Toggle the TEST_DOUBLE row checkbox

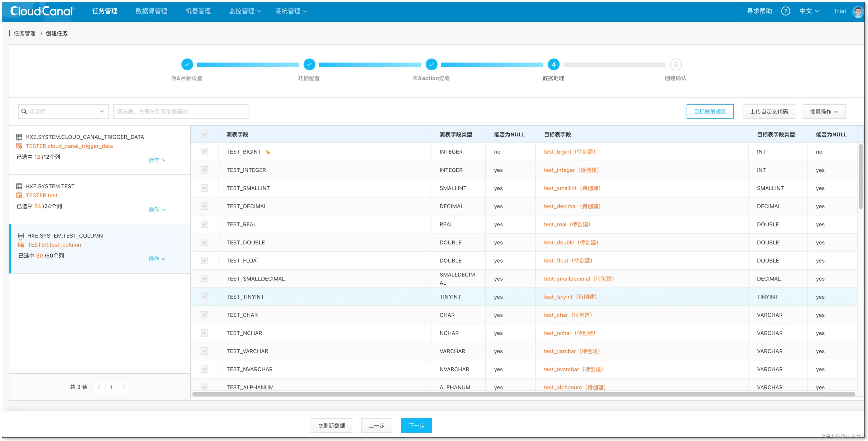(x=205, y=242)
